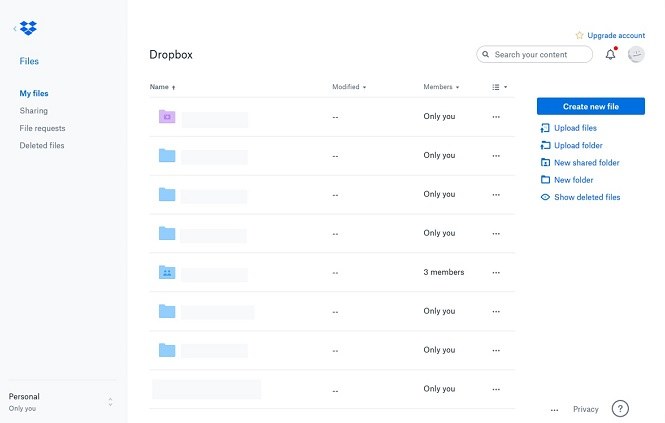
Task: Click the New folder link text
Action: pyautogui.click(x=574, y=180)
